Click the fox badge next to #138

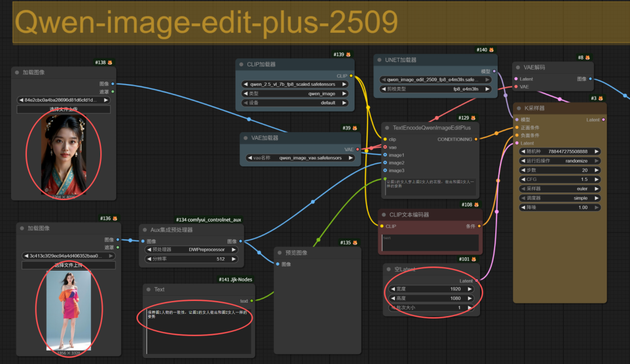110,62
